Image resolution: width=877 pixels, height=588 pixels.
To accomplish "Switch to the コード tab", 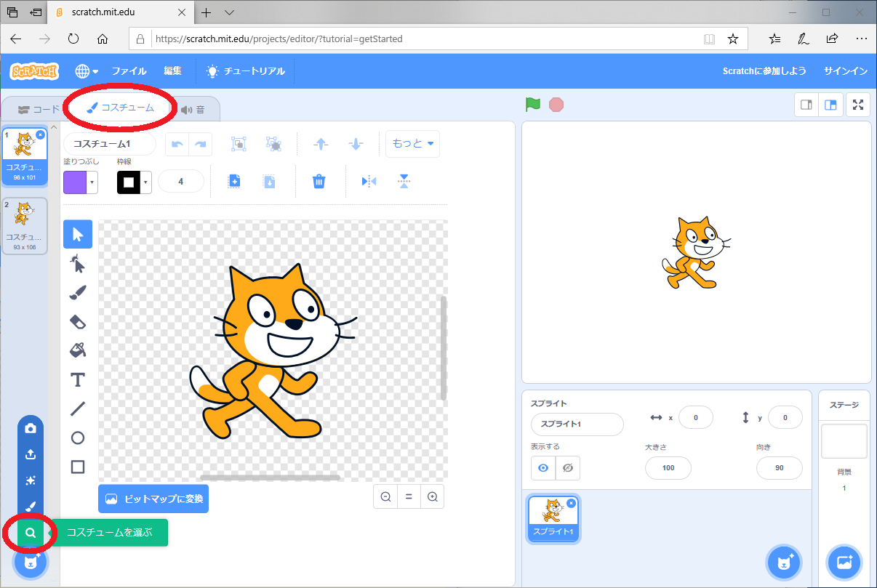I will coord(39,110).
